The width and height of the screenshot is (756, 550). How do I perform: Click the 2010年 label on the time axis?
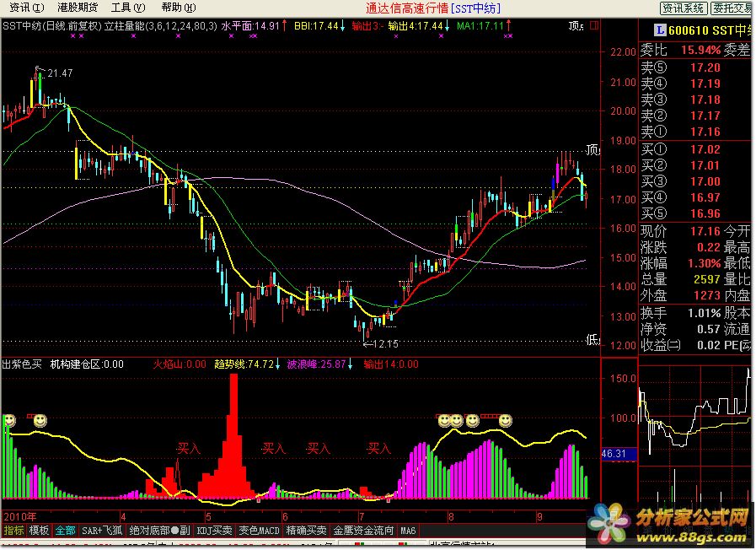pyautogui.click(x=19, y=517)
